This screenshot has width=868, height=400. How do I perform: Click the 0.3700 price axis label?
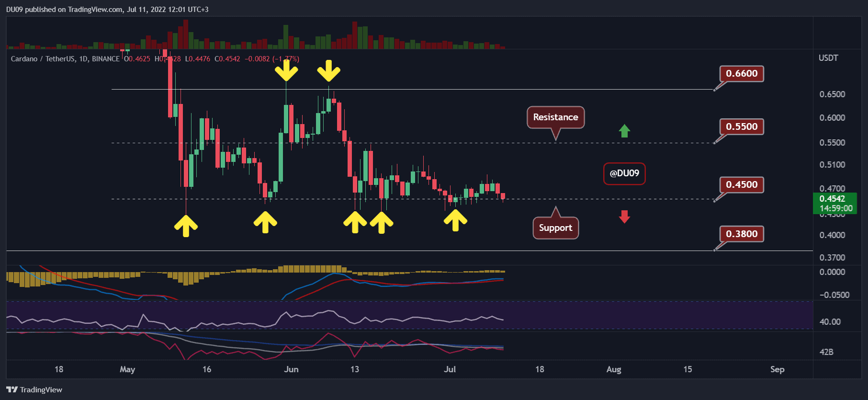[x=832, y=258]
